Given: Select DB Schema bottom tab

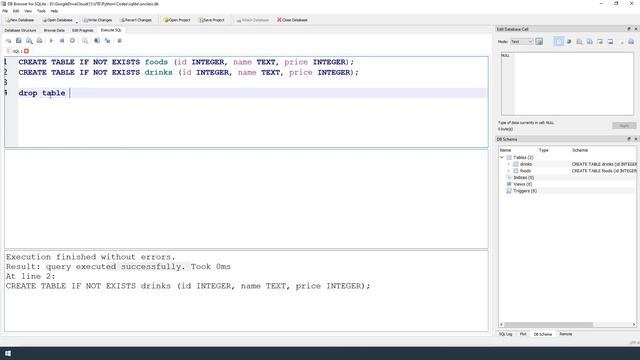Looking at the screenshot, I should tap(542, 334).
